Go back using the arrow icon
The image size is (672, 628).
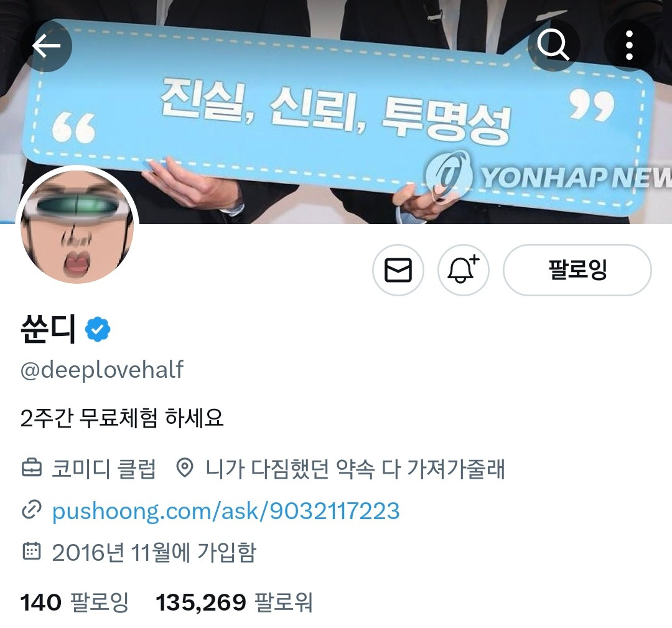point(46,46)
